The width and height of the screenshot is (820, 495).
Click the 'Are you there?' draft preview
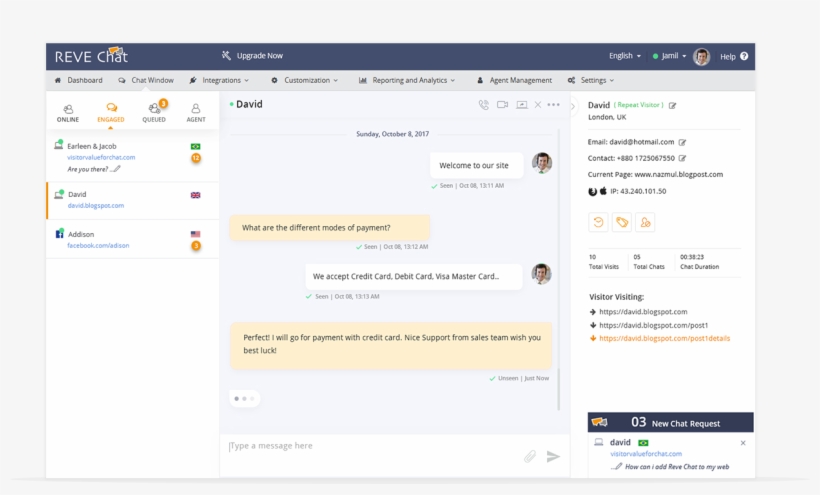(94, 169)
